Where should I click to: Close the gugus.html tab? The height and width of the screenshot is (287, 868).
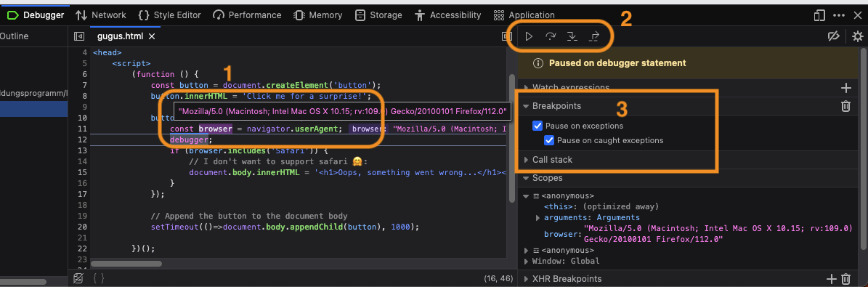pos(152,36)
